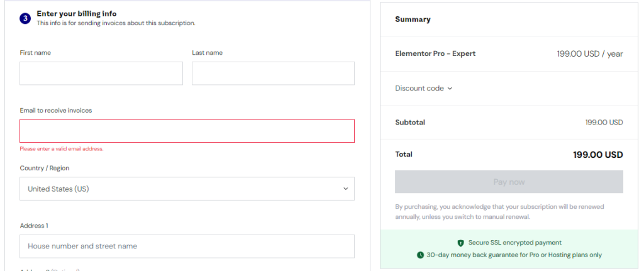This screenshot has height=271, width=644.
Task: Click the Total label
Action: coord(404,155)
